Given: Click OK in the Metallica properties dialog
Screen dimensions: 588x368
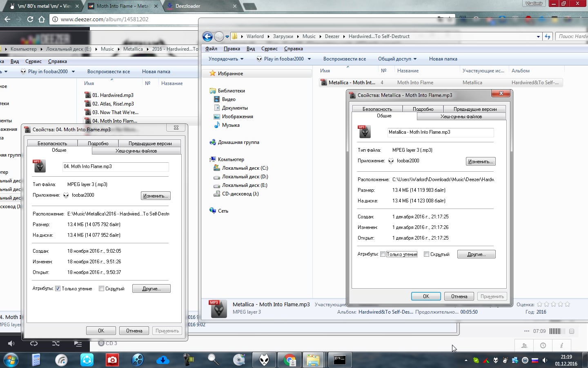Looking at the screenshot, I should 426,296.
